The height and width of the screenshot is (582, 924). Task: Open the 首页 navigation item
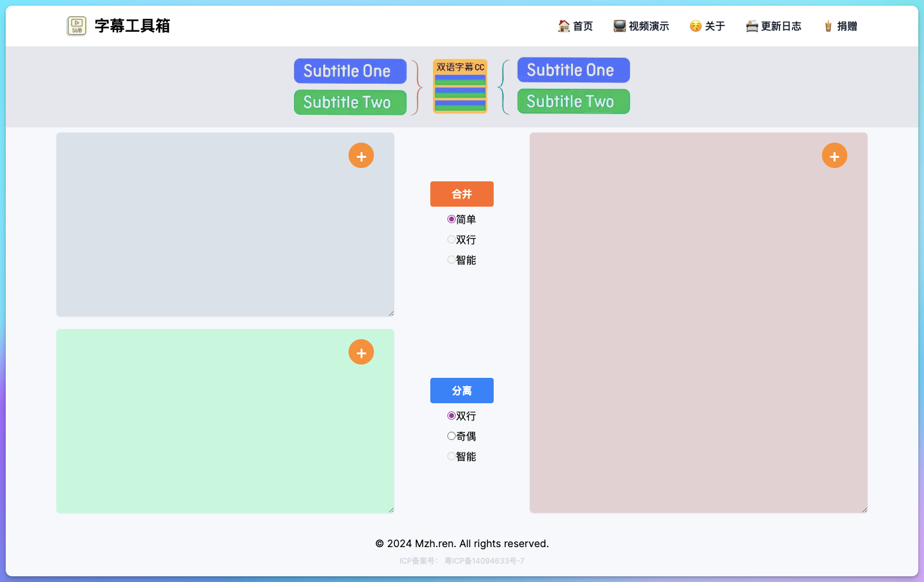[575, 26]
